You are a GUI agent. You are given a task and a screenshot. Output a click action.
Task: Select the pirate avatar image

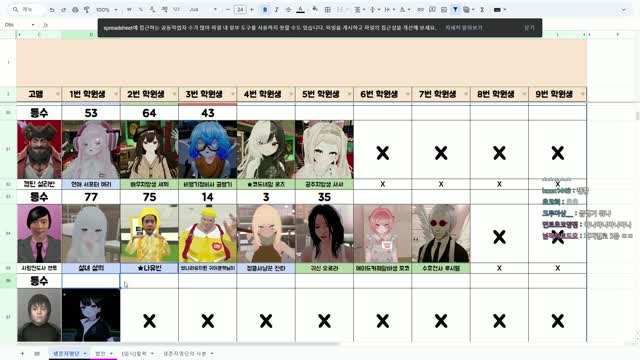39,149
